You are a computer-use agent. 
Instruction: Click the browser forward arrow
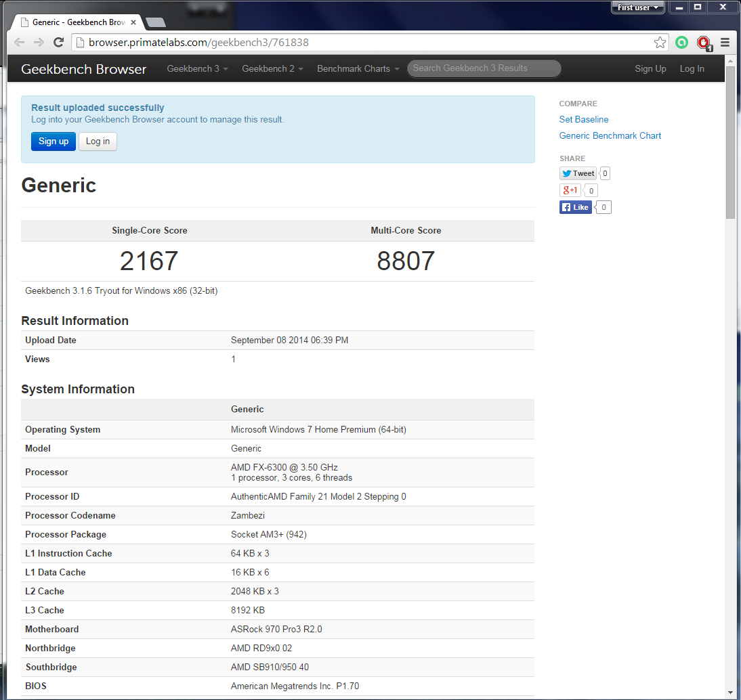(39, 43)
